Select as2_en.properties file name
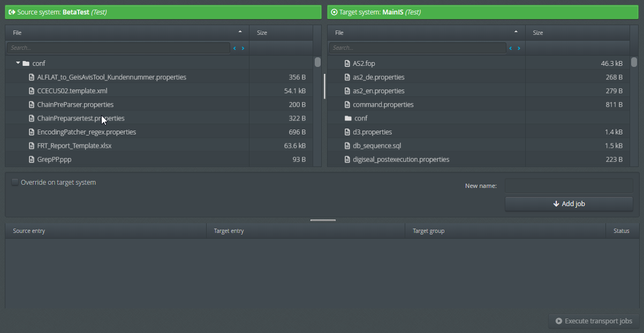This screenshot has height=333, width=644. (x=378, y=91)
